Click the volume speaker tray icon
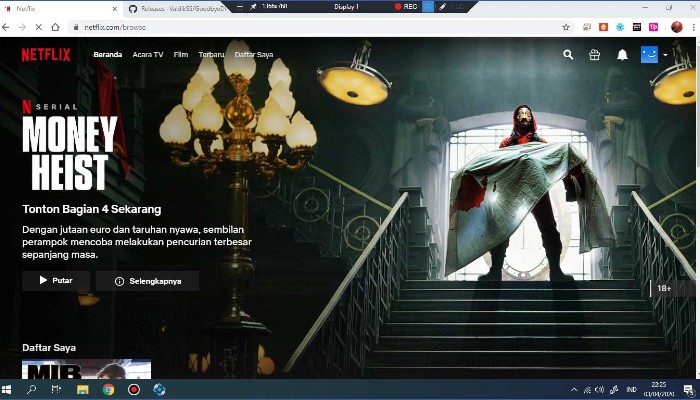This screenshot has height=400, width=700. tap(600, 390)
